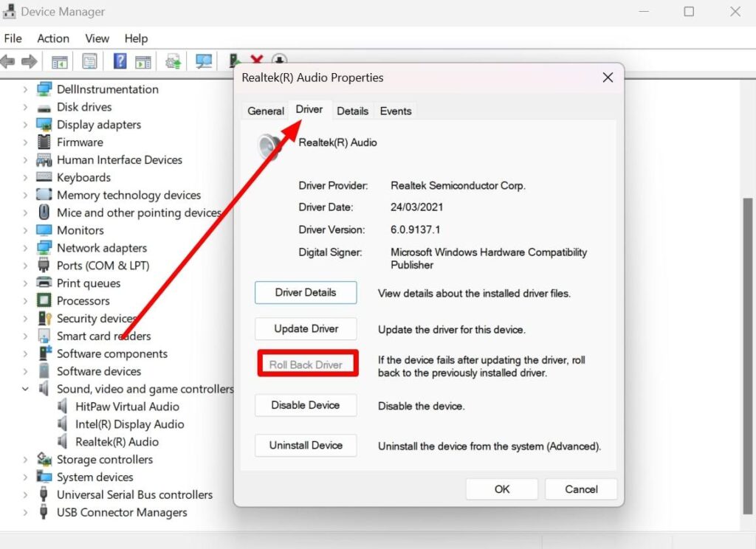Image resolution: width=756 pixels, height=549 pixels.
Task: Collapse Sound, video and game controllers
Action: (x=25, y=389)
